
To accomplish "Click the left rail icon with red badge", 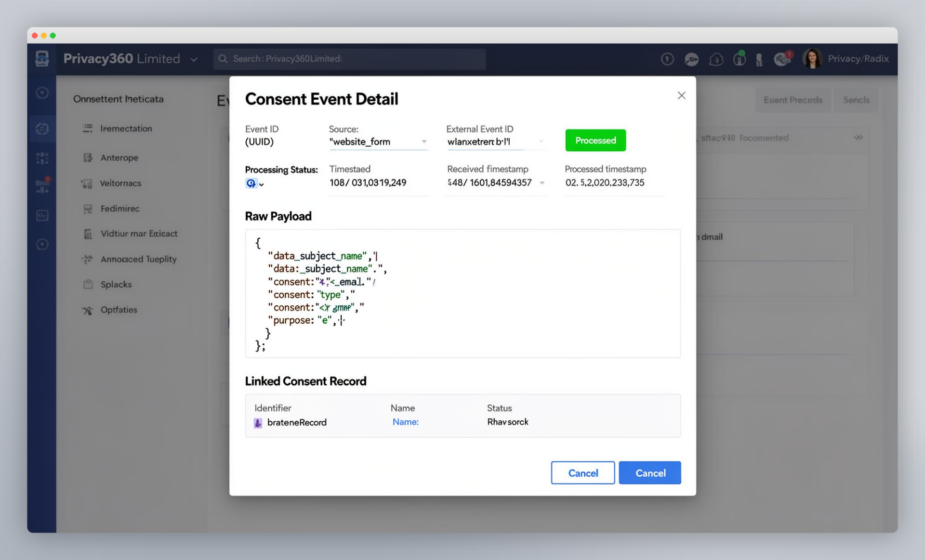I will [x=42, y=185].
